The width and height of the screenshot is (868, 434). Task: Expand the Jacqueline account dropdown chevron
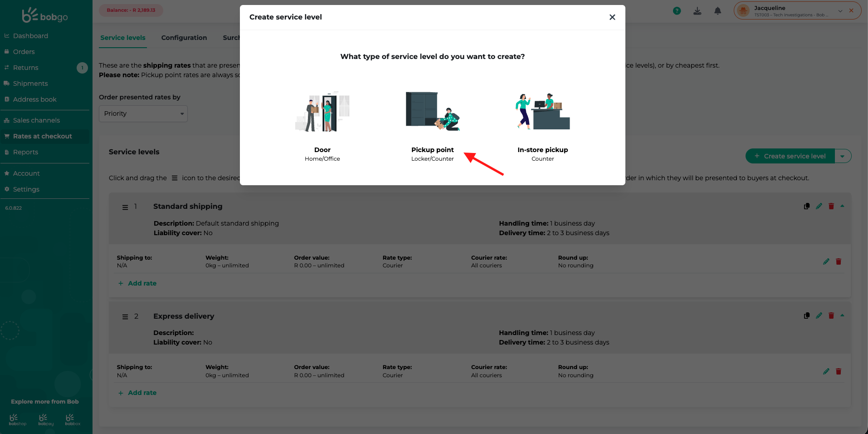pos(840,11)
